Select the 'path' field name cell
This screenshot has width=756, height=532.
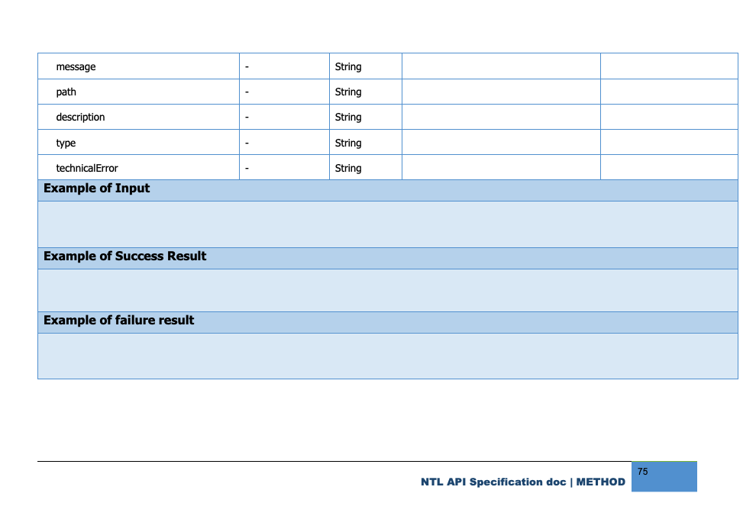(66, 92)
